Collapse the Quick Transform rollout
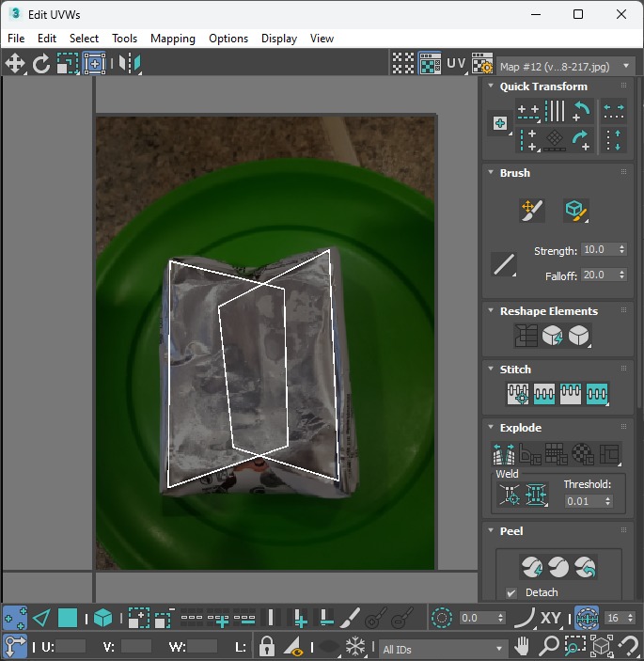The width and height of the screenshot is (644, 661). 491,86
